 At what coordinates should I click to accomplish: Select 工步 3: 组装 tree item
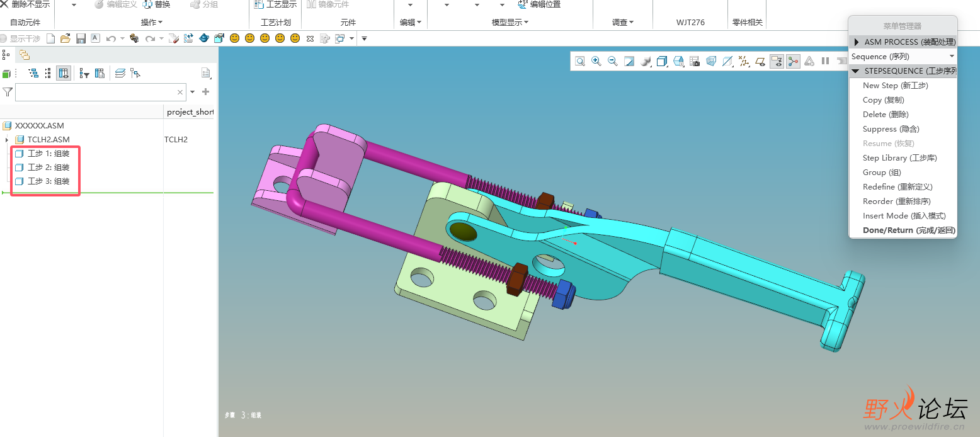pyautogui.click(x=42, y=181)
